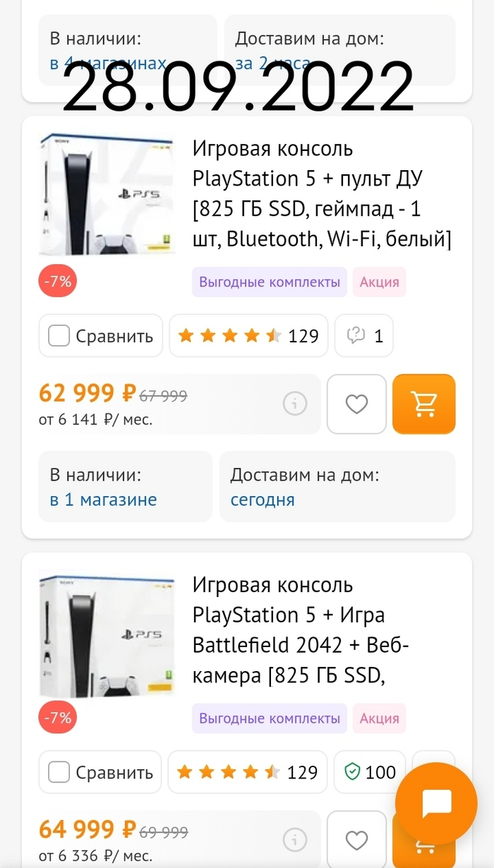Check Сравнить for Battlefield 2042 bundle
The image size is (494, 868).
click(x=59, y=772)
